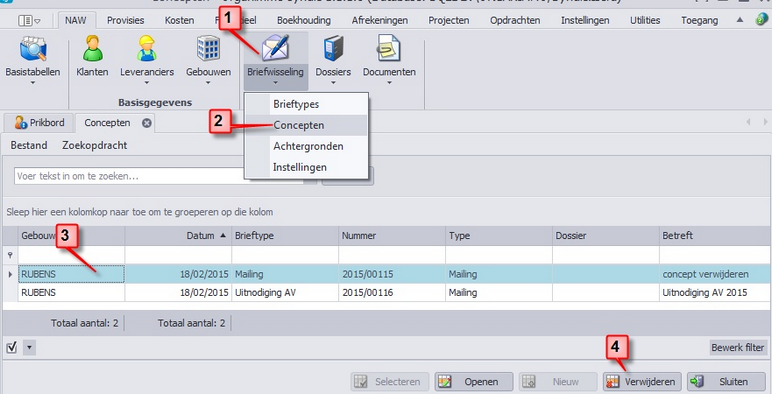Select the 'Uitnodiging AV 2015' subject cell
Screen dimensions: 772x394
[x=715, y=293]
